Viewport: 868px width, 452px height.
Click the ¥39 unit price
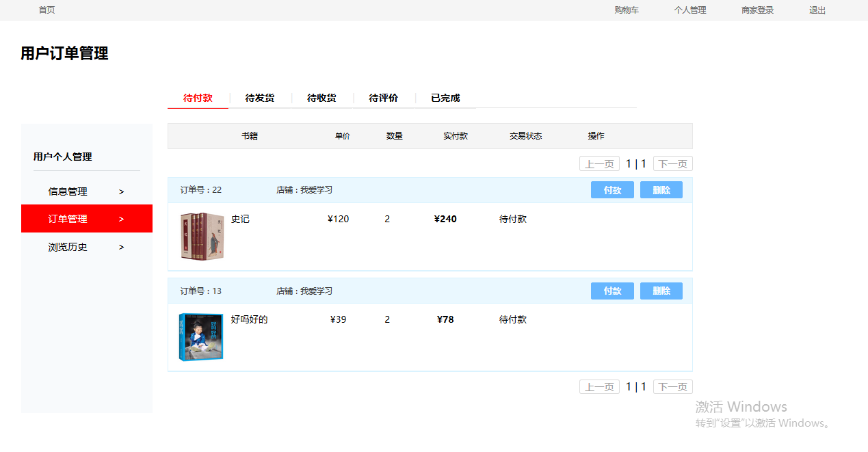coord(339,319)
